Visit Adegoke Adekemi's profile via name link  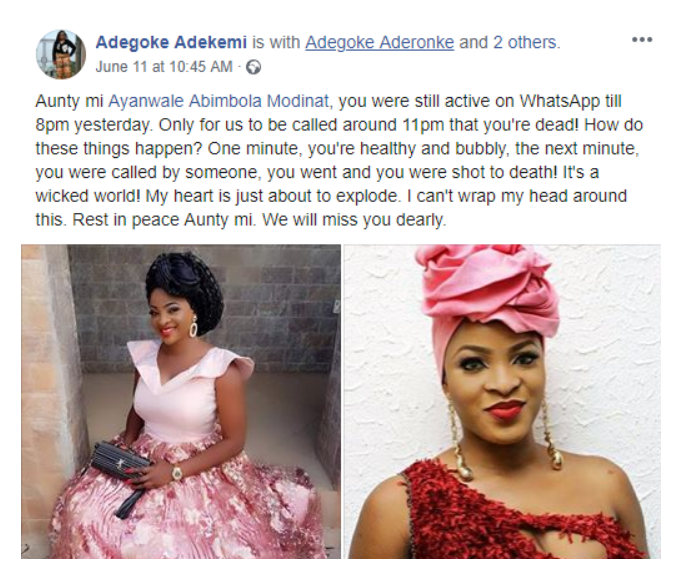coord(171,43)
